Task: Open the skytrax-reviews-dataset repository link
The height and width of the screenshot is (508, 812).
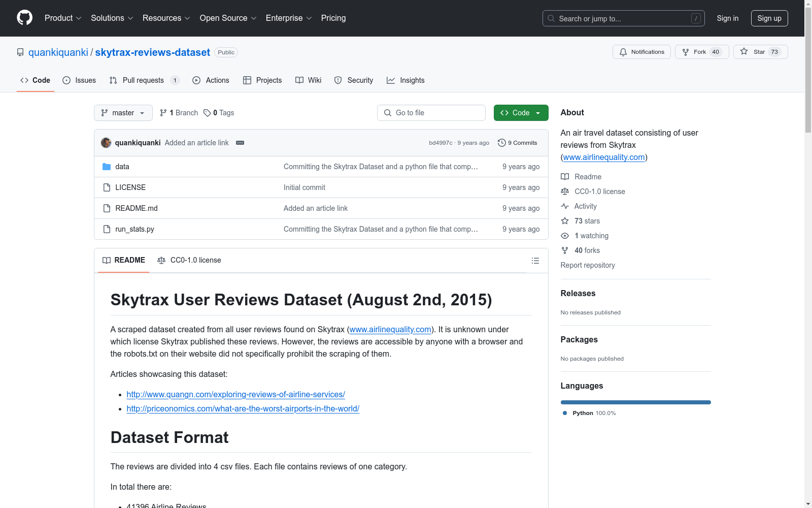Action: click(x=153, y=52)
